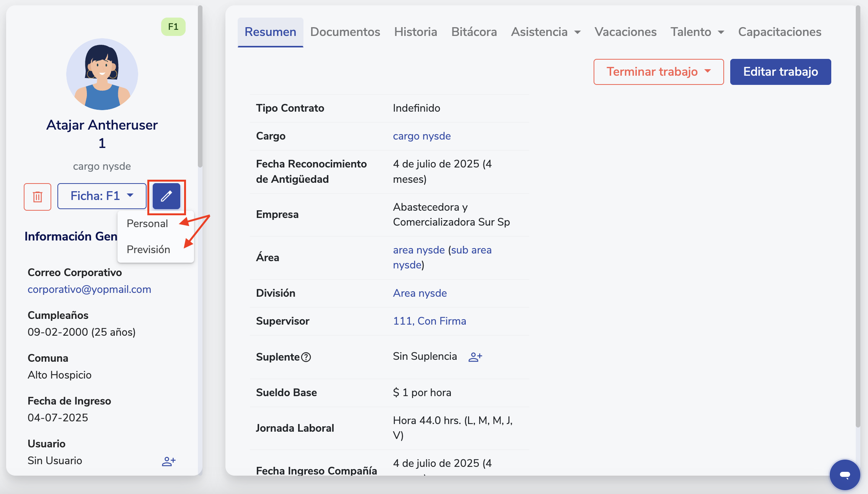
Task: Open the corporativo@yopmail.com email link
Action: click(90, 289)
